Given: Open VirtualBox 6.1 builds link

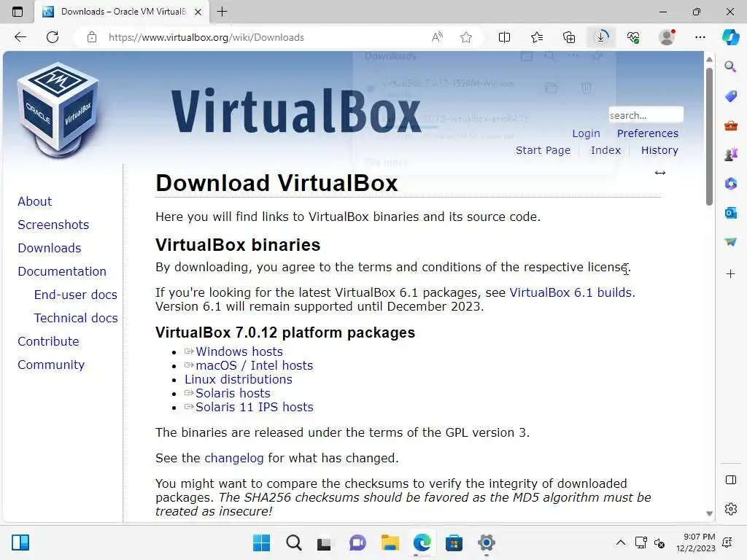Looking at the screenshot, I should 570,292.
